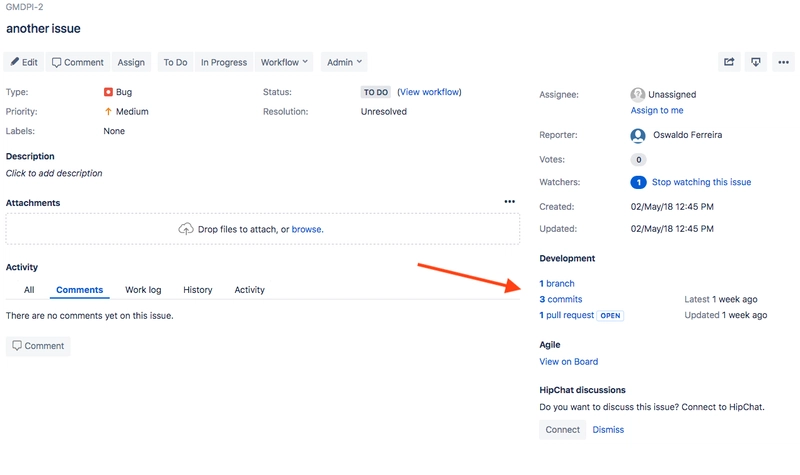Click the issue title 'another issue'
This screenshot has height=475, width=800.
pos(43,29)
